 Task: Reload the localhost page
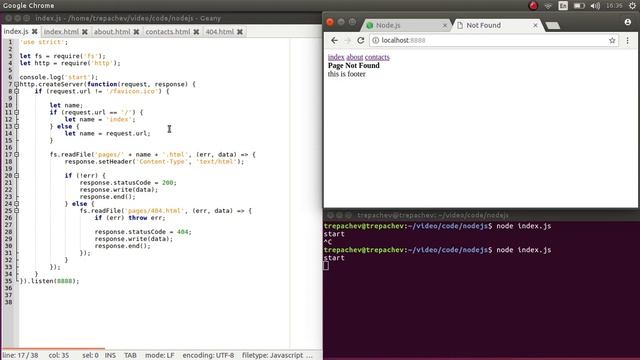360,40
